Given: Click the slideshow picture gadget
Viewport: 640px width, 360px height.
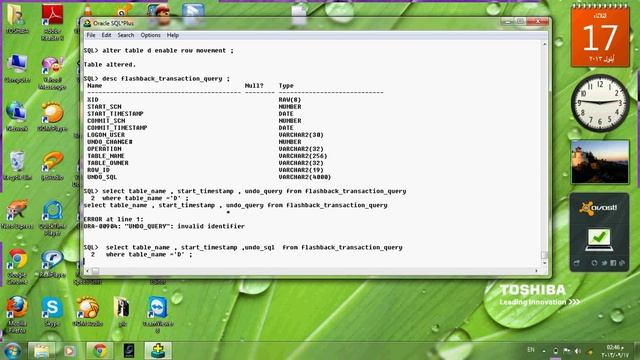Looking at the screenshot, I should tap(600, 162).
